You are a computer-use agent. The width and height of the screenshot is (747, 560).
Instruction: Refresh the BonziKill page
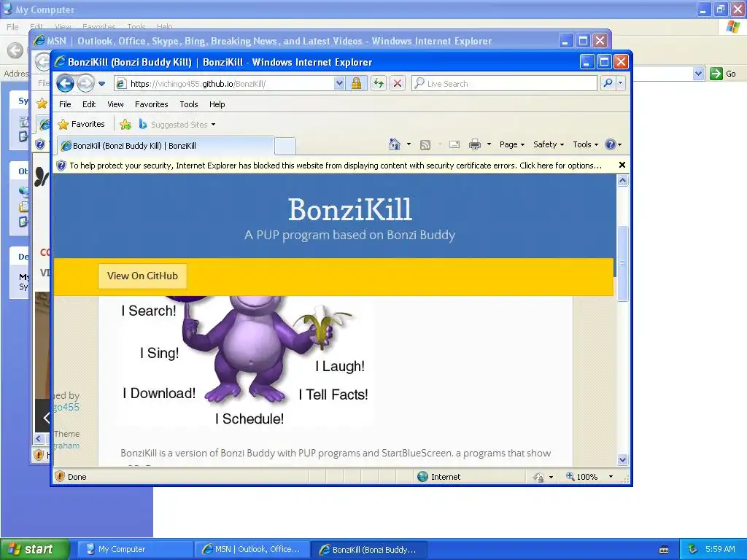pyautogui.click(x=379, y=83)
